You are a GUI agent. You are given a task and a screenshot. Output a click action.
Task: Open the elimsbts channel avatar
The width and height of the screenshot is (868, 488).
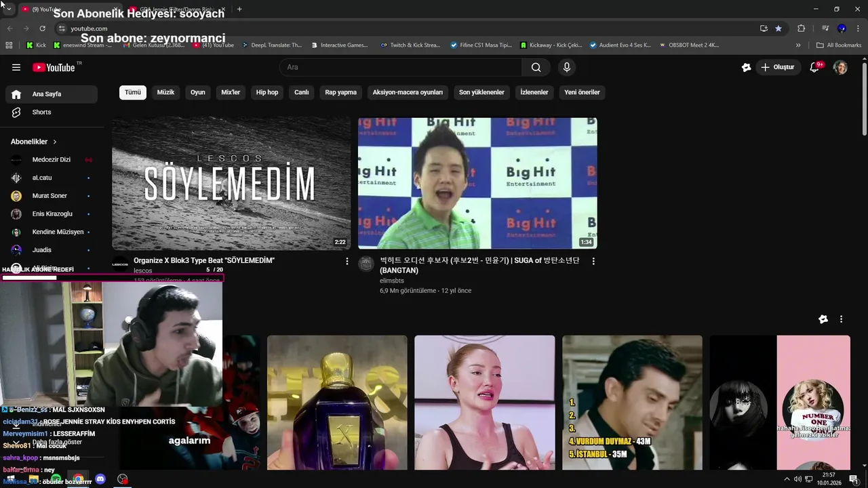coord(366,264)
